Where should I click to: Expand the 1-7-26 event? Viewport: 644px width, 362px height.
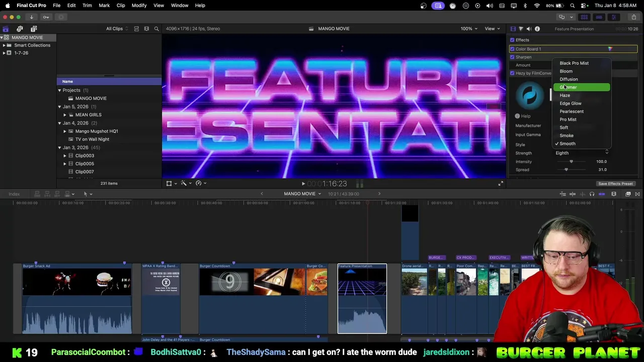pos(4,53)
